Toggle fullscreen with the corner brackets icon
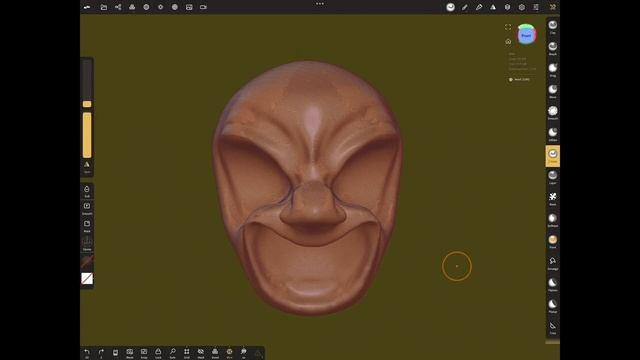The width and height of the screenshot is (640, 360). tap(508, 27)
